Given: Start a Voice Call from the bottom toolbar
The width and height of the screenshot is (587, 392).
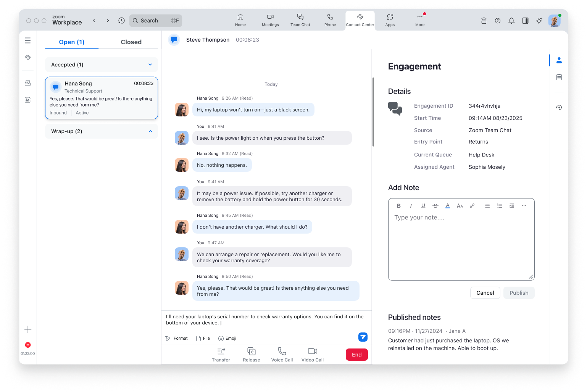Looking at the screenshot, I should click(282, 354).
